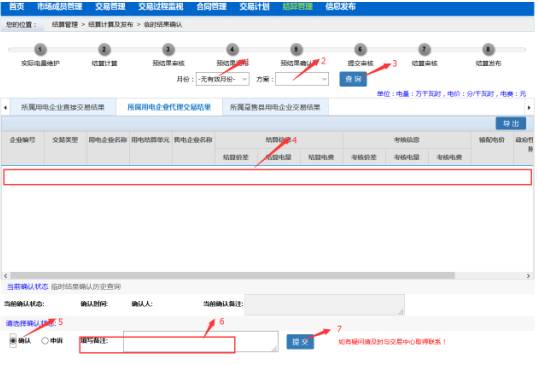Image resolution: width=537 pixels, height=365 pixels.
Task: Select the 申诉 radio button
Action: 45,341
